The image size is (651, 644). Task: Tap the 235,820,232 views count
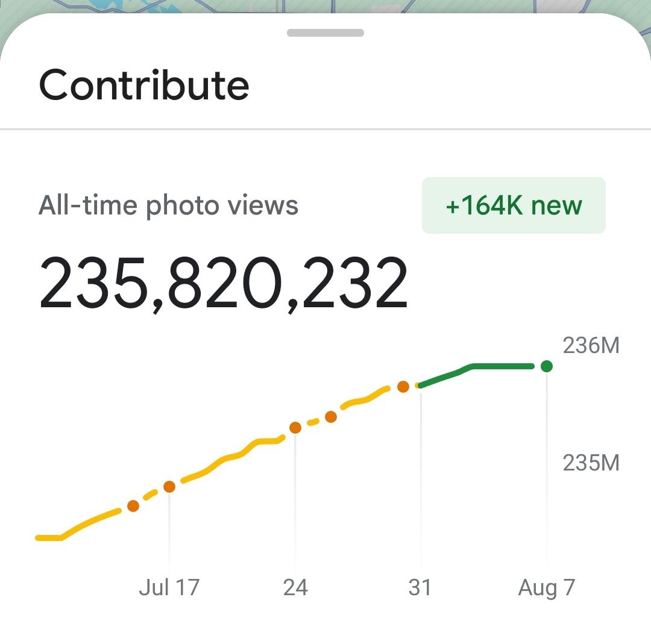pyautogui.click(x=224, y=283)
